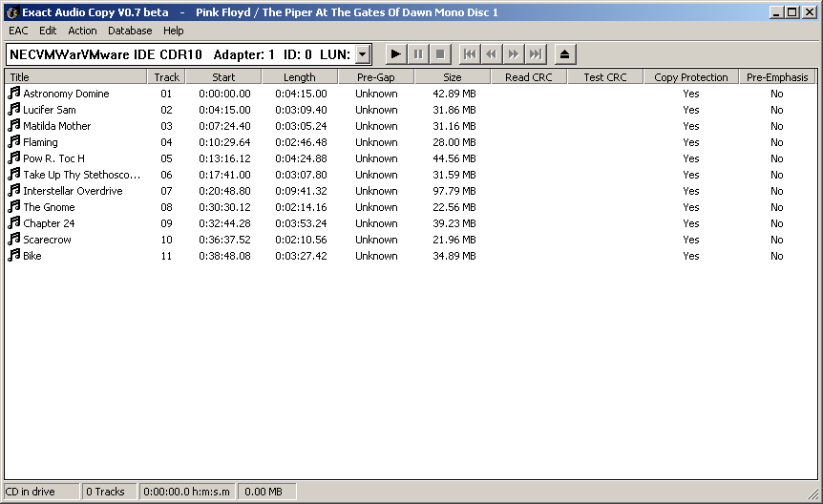The image size is (823, 504).
Task: Select the Interstellar Overdrive track title
Action: click(73, 191)
